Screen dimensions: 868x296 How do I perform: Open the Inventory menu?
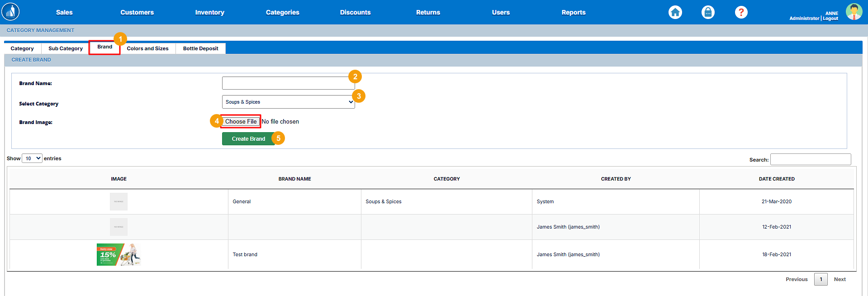click(209, 12)
